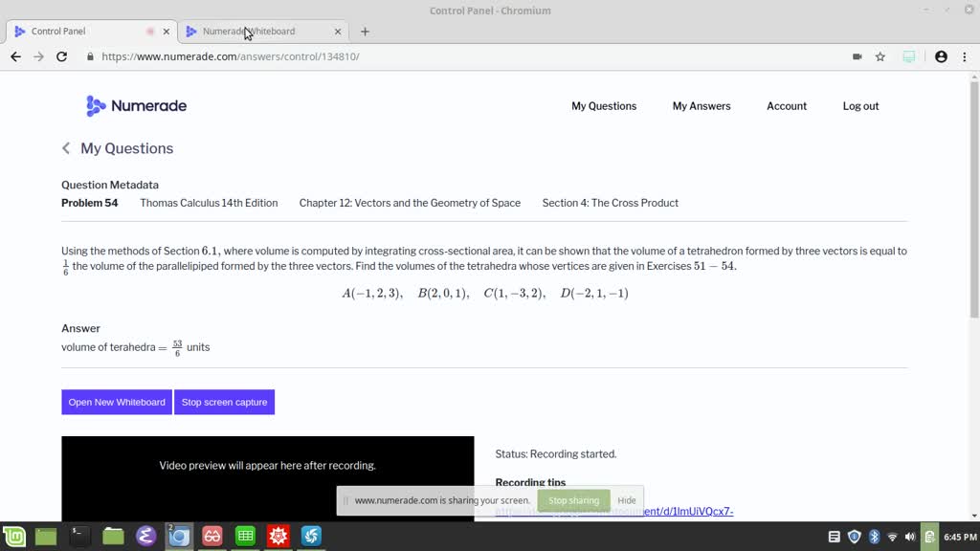Close the Control Panel tab
The width and height of the screenshot is (980, 551).
167,32
